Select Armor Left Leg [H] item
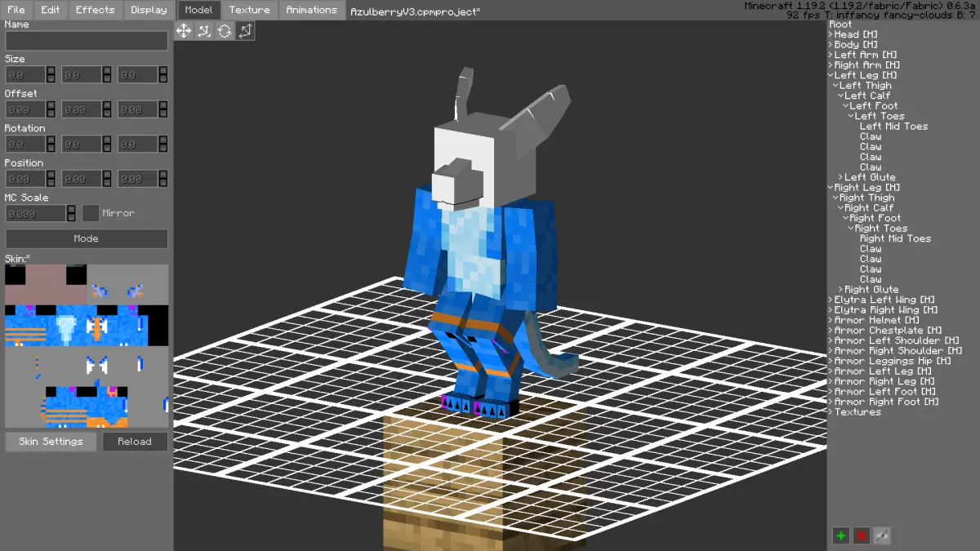 (x=884, y=371)
